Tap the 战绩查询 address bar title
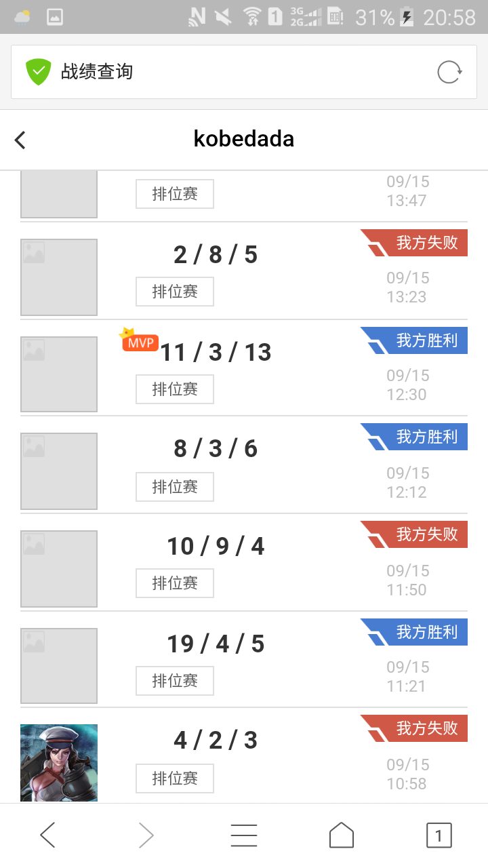Viewport: 488px width, 868px height. point(97,71)
